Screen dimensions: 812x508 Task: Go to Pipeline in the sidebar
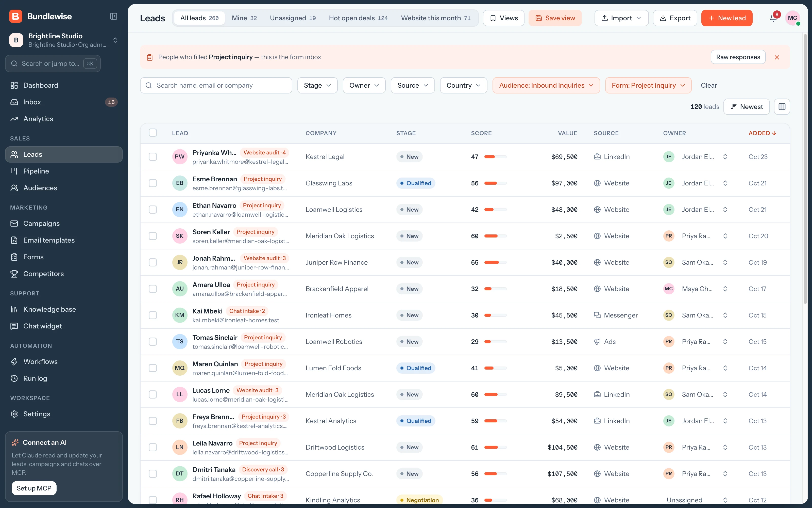[x=64, y=171]
